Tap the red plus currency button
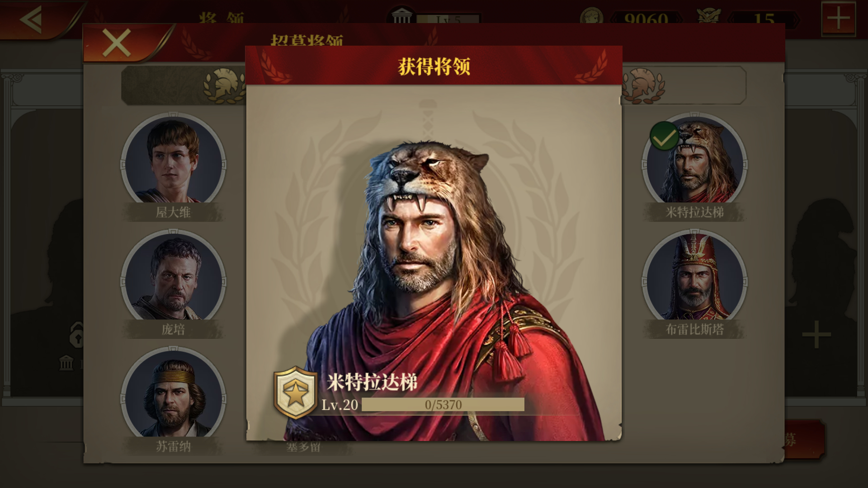Image resolution: width=868 pixels, height=488 pixels. [838, 19]
